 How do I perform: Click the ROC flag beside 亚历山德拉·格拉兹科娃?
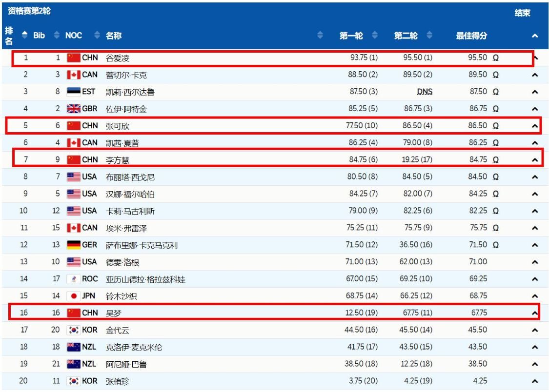click(73, 278)
